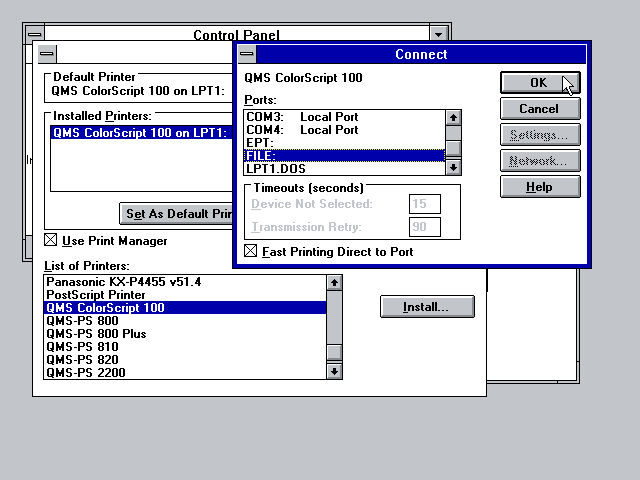
Task: Click List of Printers scrollbar thumb
Action: coord(334,352)
